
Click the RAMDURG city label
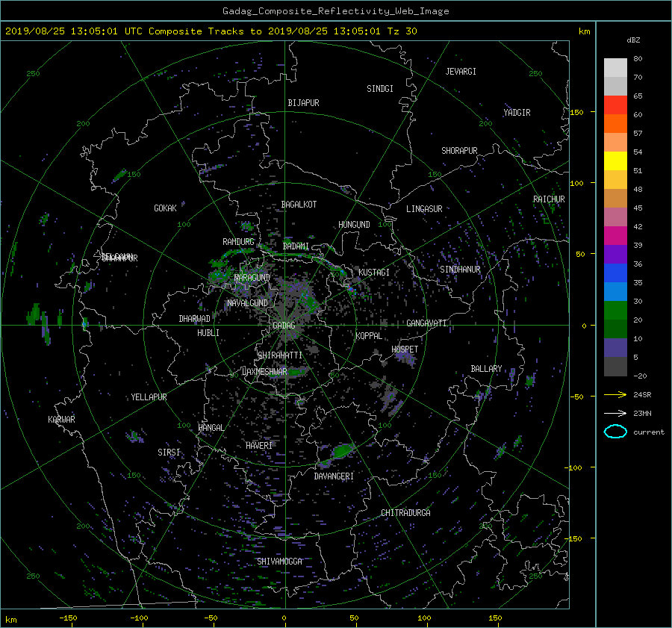pos(238,242)
